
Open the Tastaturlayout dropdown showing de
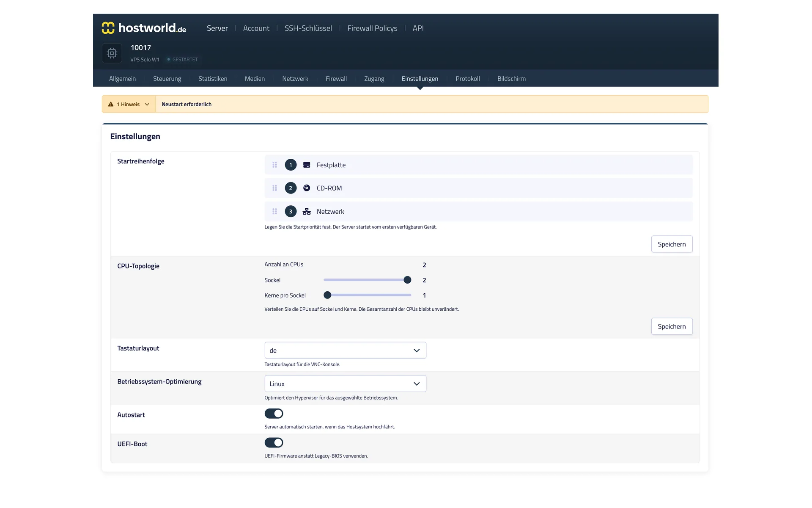[x=345, y=351]
